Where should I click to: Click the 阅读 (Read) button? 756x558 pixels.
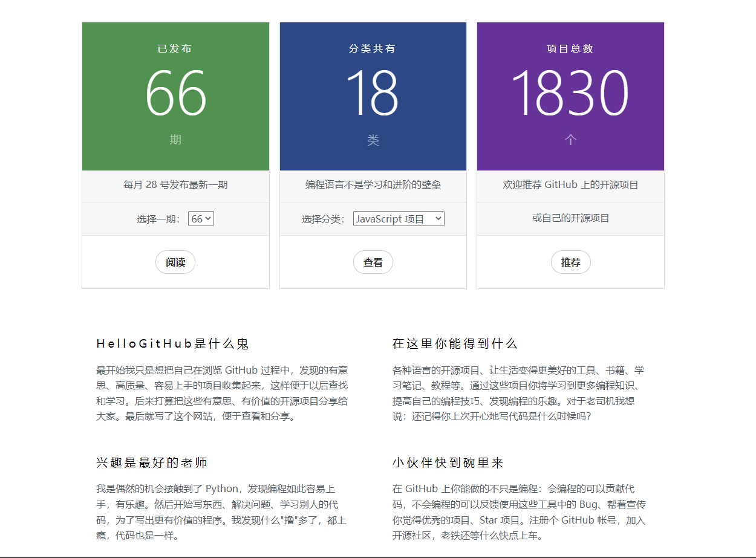point(175,262)
